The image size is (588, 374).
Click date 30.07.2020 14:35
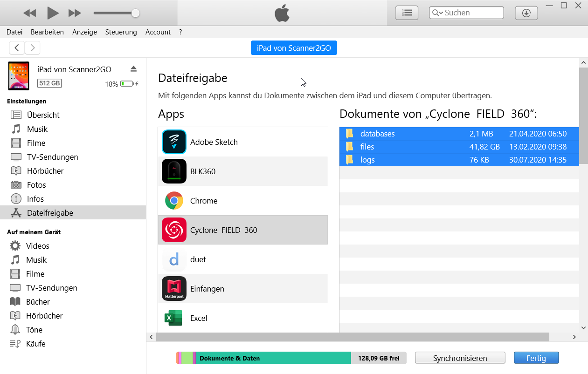coord(538,160)
